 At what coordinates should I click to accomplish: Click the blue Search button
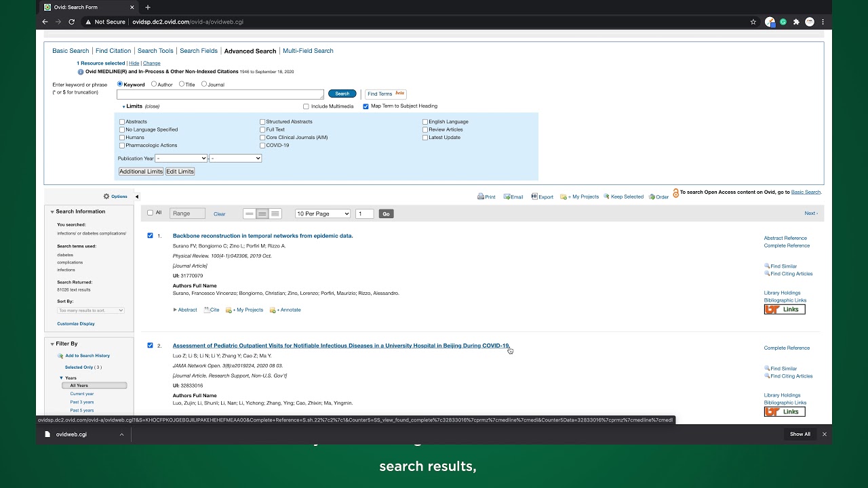click(342, 94)
